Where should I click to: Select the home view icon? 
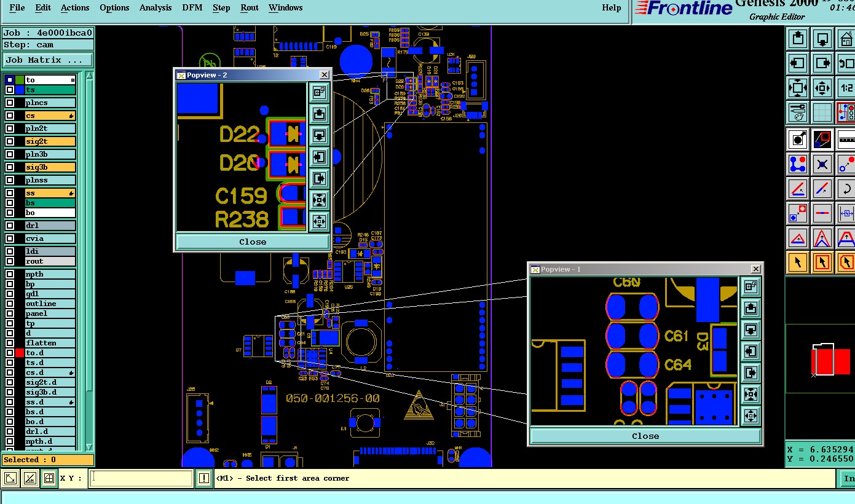coord(846,39)
